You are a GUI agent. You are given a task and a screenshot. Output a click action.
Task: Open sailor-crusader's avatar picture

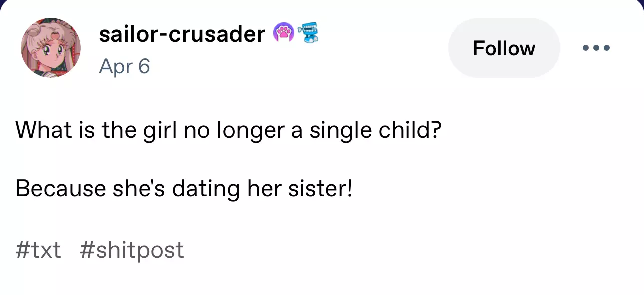click(x=51, y=48)
